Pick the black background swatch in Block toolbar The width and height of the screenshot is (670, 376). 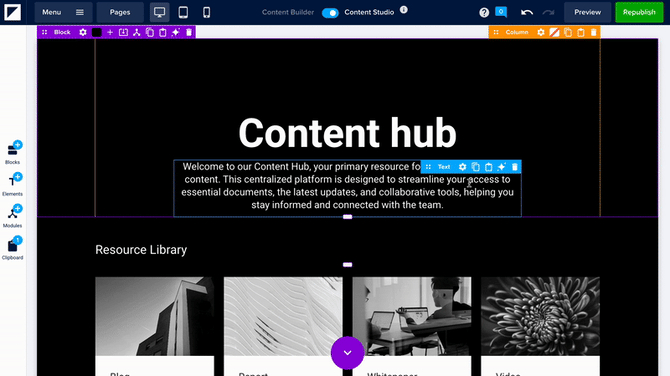[x=97, y=32]
